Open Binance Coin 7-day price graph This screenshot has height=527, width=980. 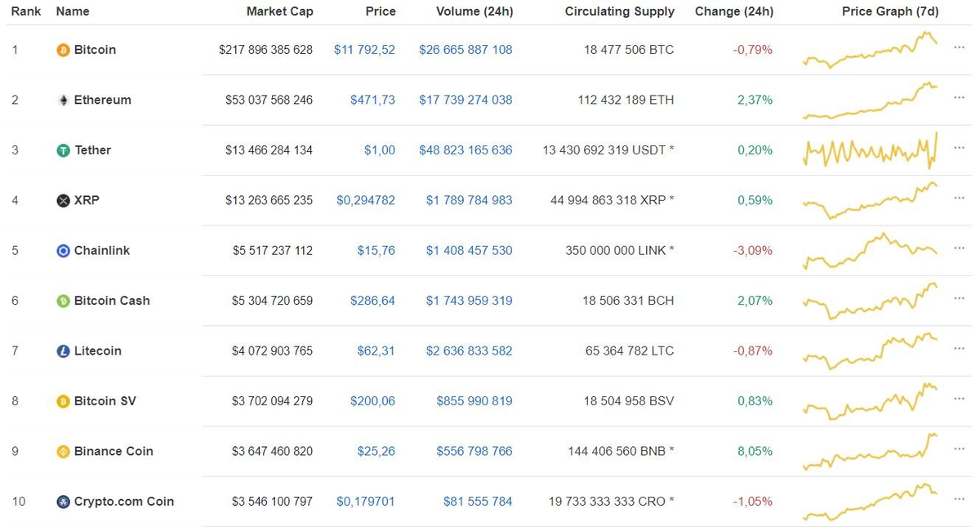(x=871, y=452)
